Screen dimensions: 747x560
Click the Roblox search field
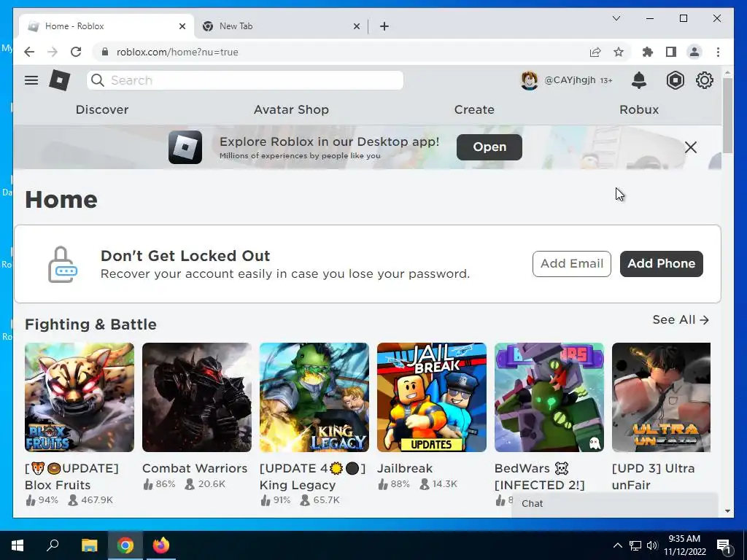245,80
